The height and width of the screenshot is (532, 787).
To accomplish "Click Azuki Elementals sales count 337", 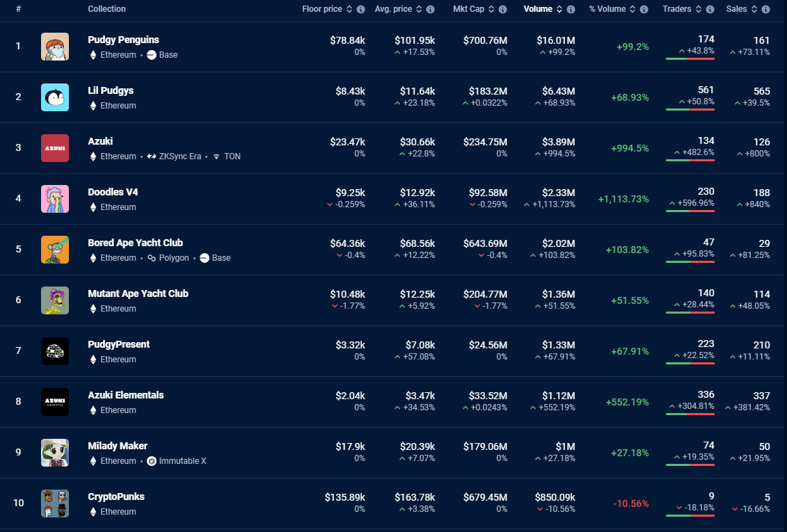I will tap(761, 396).
